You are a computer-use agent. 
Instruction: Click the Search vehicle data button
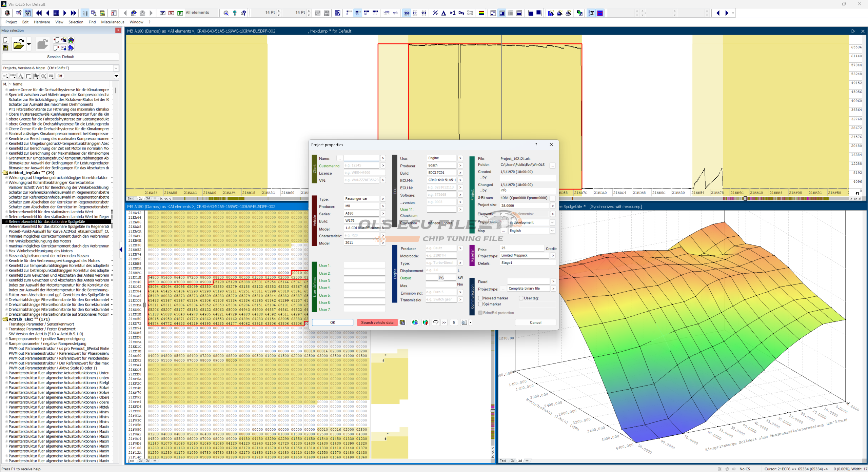pyautogui.click(x=377, y=322)
